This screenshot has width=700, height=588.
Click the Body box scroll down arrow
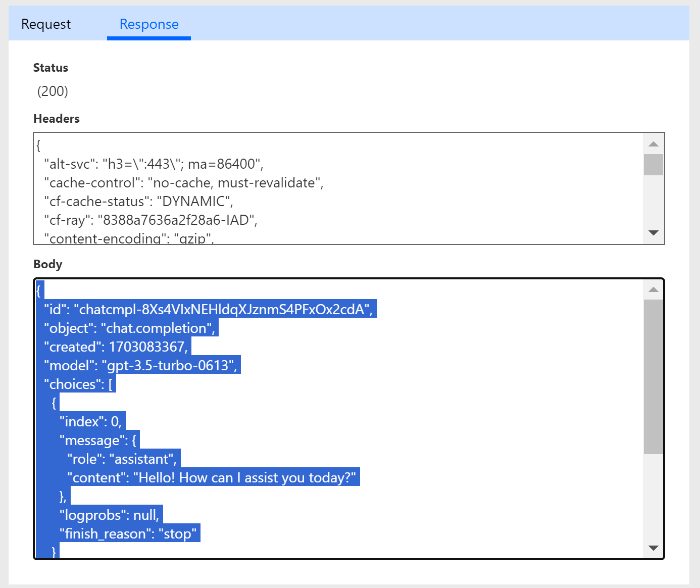[x=653, y=548]
